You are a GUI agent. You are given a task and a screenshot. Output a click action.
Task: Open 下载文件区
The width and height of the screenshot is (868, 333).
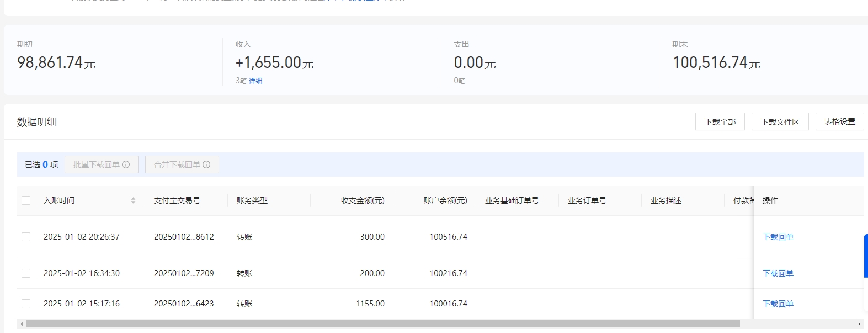coord(780,121)
